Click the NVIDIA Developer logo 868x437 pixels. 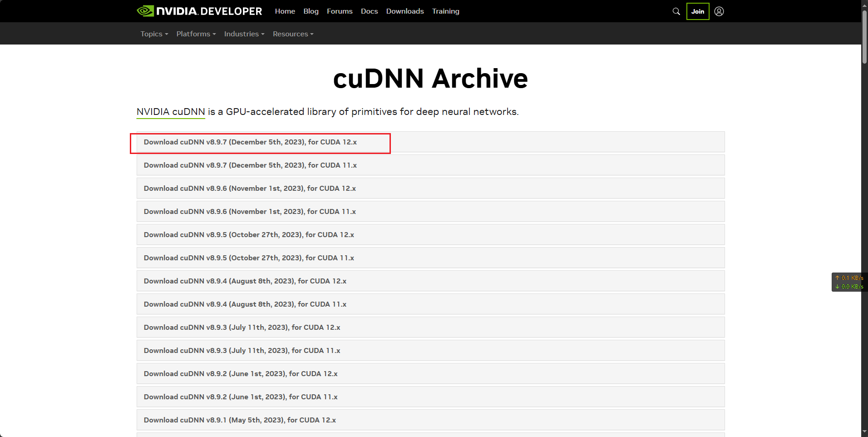point(199,11)
